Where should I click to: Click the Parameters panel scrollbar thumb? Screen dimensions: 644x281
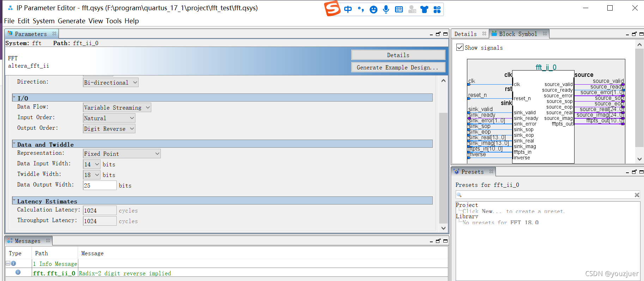(443, 167)
